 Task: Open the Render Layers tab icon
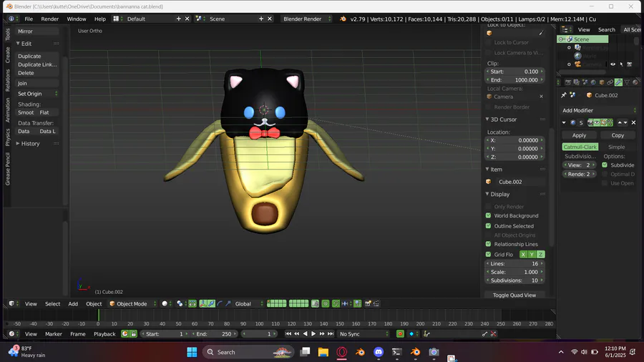point(577,82)
